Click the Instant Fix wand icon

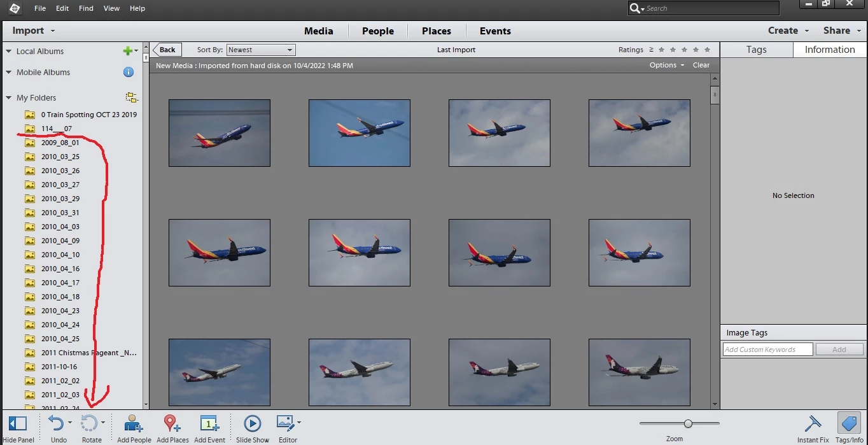click(813, 423)
